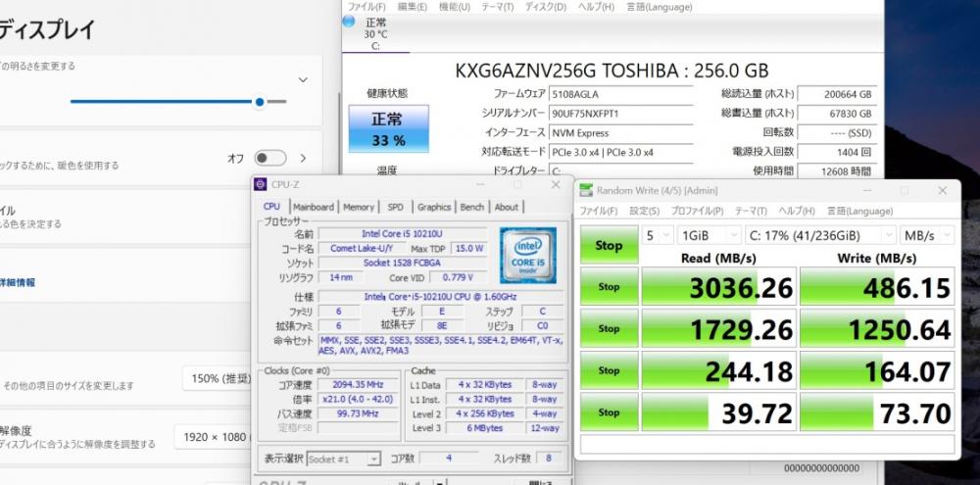Open ヘルプ(H) menu in CrystalDiskMark
The height and width of the screenshot is (485, 980).
796,212
